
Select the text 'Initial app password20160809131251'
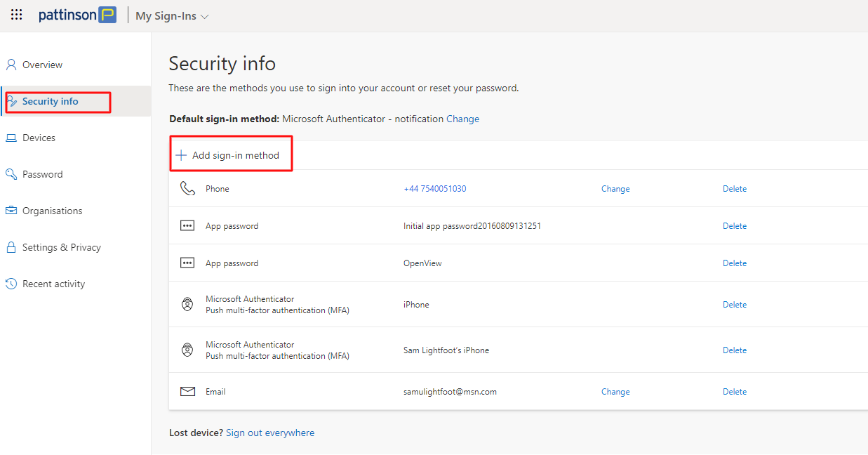[472, 226]
